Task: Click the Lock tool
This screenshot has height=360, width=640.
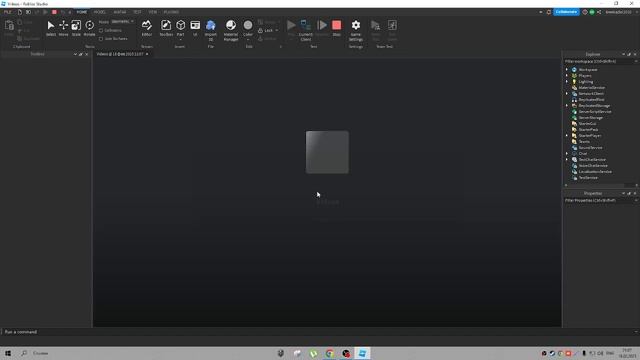Action: pyautogui.click(x=266, y=31)
